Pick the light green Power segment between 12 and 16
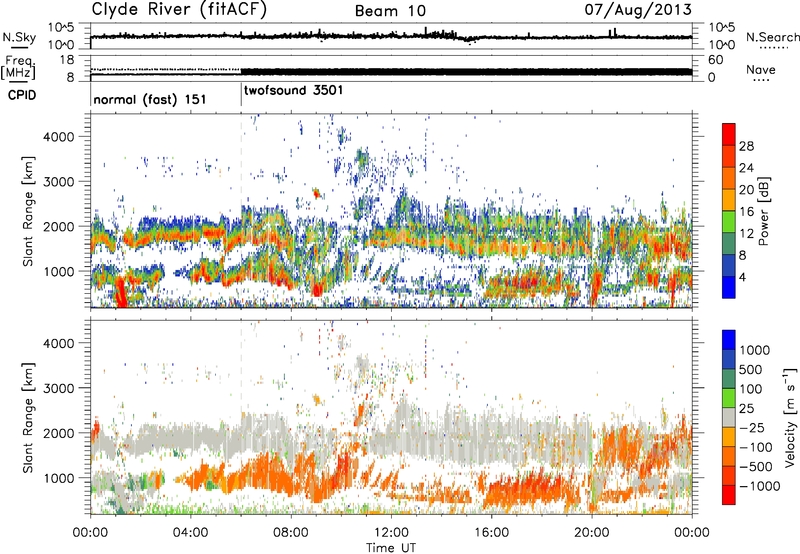800x554 pixels. click(x=729, y=222)
